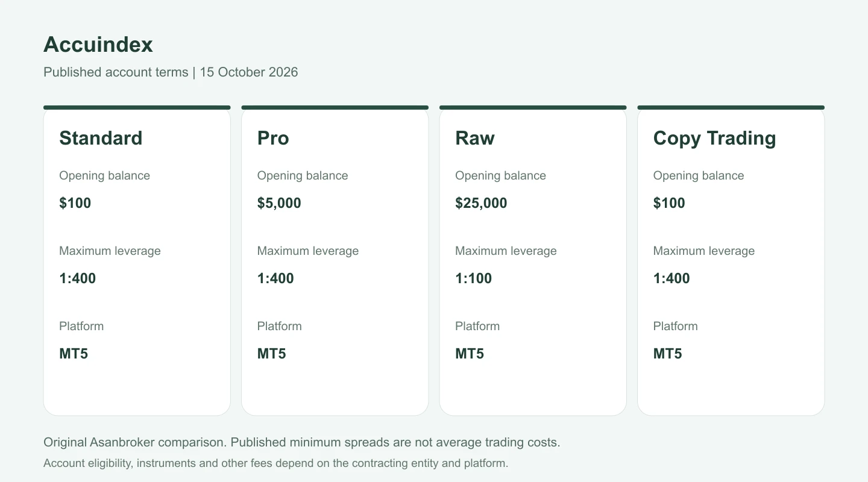Click Opening balance label in Raw card
This screenshot has width=868, height=482.
click(x=500, y=176)
